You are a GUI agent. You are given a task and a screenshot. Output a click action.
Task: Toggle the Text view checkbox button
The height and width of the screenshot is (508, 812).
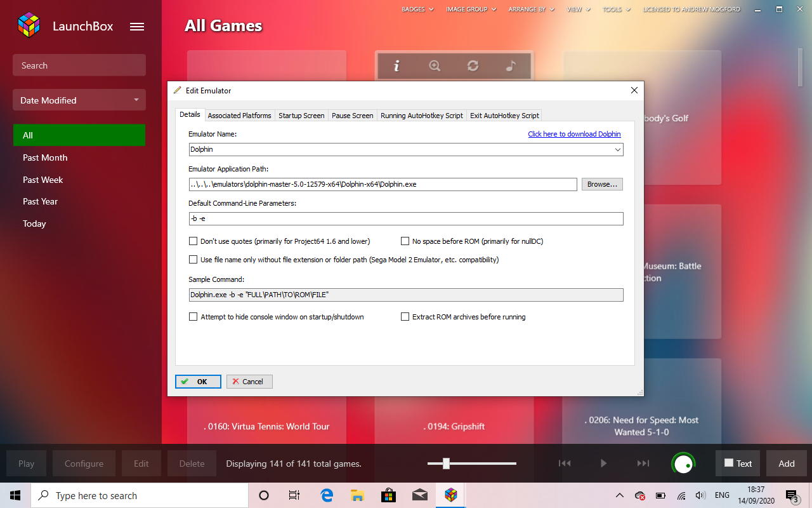coord(737,464)
